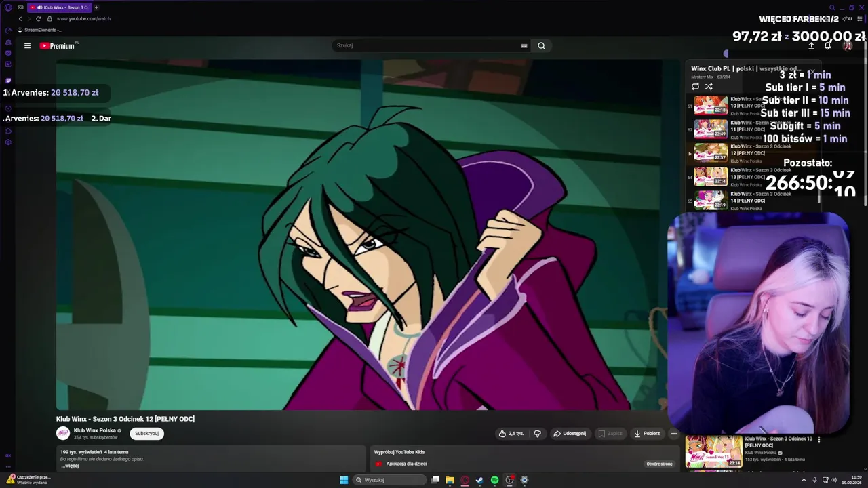Click the Pobierz download button

click(647, 434)
